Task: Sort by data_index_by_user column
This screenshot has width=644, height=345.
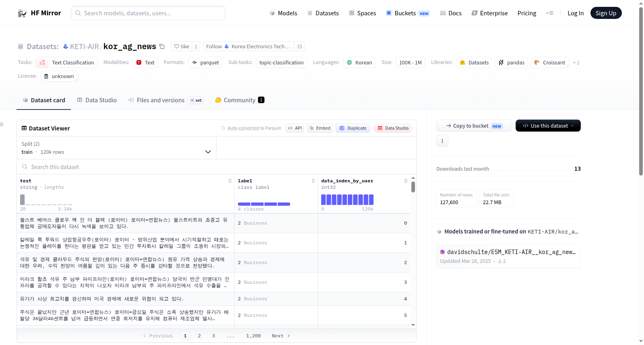Action: (406, 181)
